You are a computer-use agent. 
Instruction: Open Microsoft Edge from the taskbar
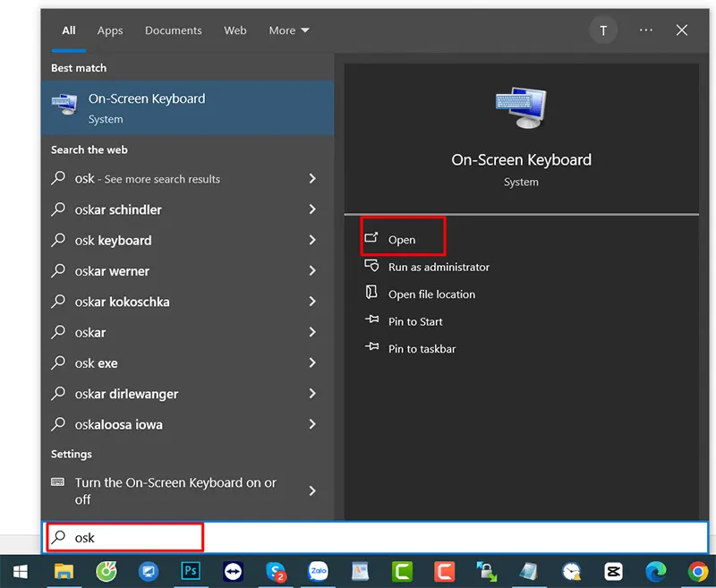[x=656, y=571]
